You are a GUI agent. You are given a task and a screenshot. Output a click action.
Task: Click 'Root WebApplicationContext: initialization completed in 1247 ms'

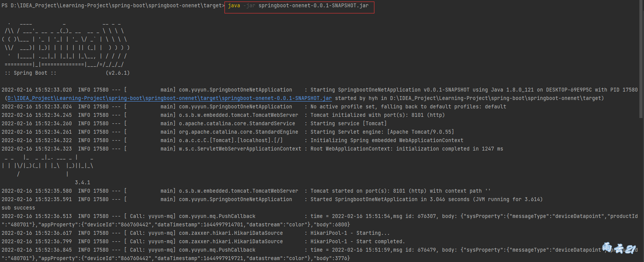coord(407,149)
